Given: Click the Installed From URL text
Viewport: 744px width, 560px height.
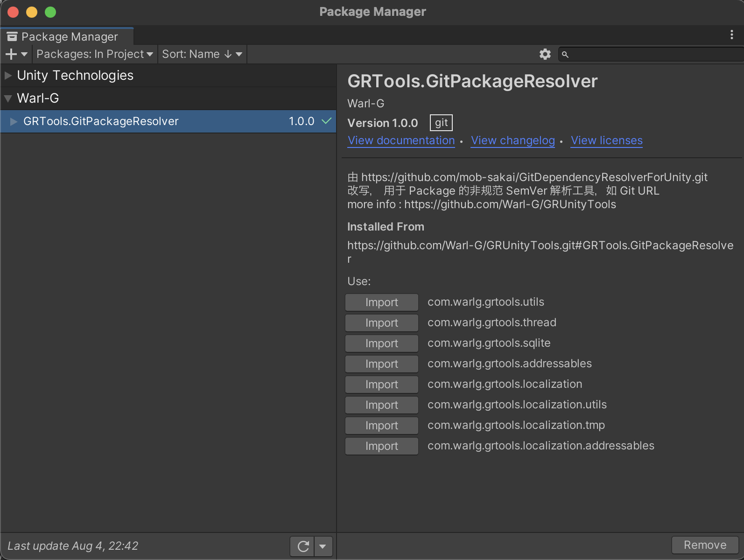Looking at the screenshot, I should coord(540,252).
